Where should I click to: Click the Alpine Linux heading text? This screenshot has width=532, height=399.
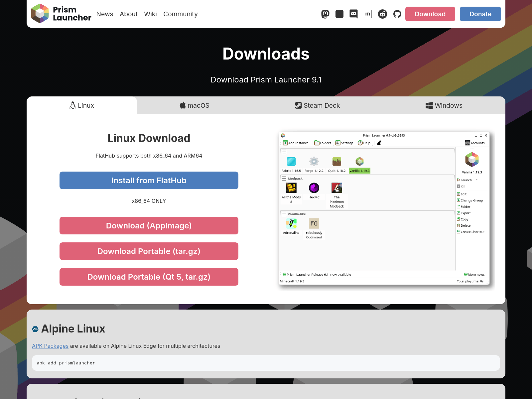pos(73,329)
